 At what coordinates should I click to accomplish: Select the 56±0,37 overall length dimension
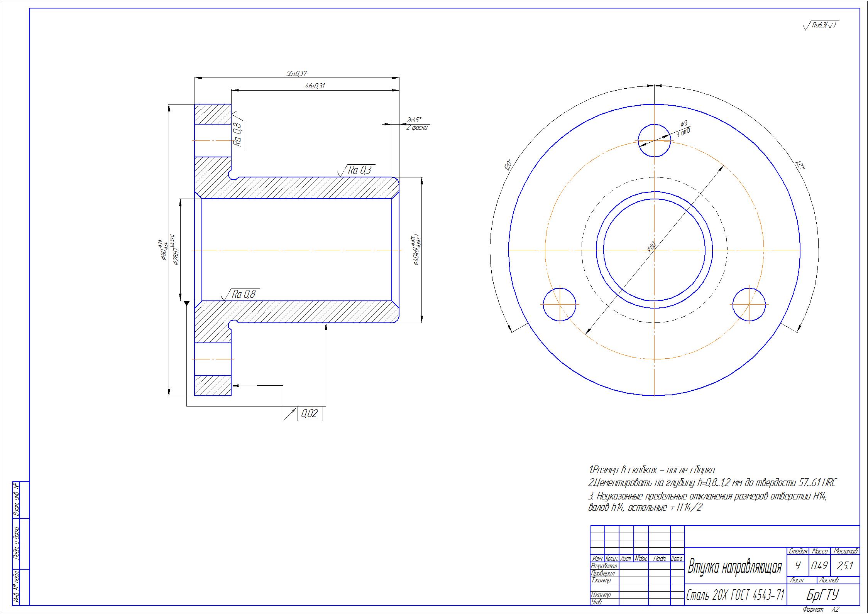pyautogui.click(x=296, y=73)
